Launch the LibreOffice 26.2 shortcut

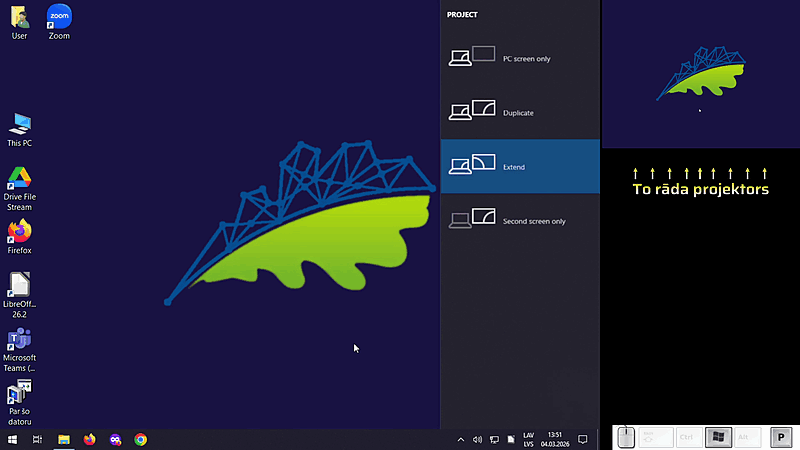click(x=19, y=286)
